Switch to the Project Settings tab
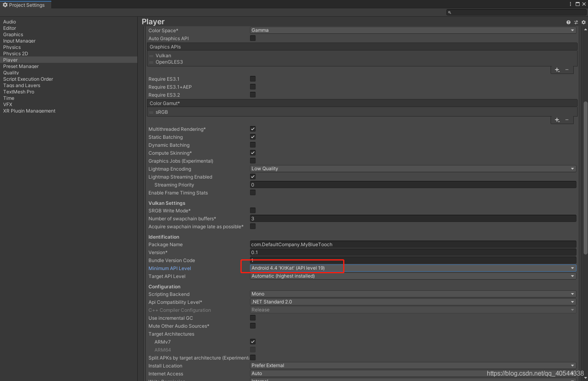This screenshot has width=588, height=381. coord(26,5)
